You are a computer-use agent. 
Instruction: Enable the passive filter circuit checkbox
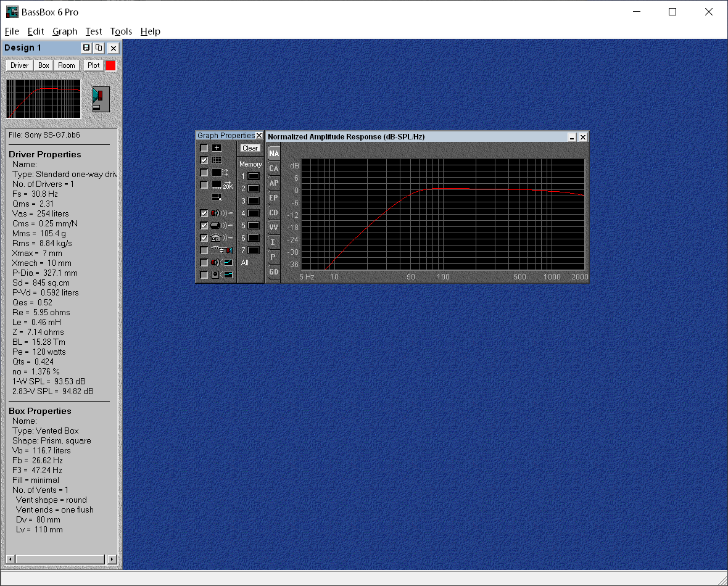pyautogui.click(x=204, y=250)
